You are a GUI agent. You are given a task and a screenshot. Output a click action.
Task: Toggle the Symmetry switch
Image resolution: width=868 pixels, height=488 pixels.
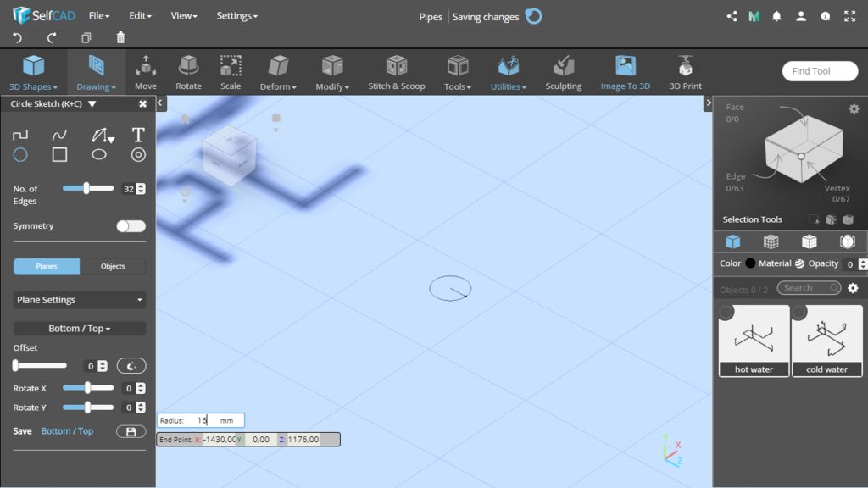(131, 226)
